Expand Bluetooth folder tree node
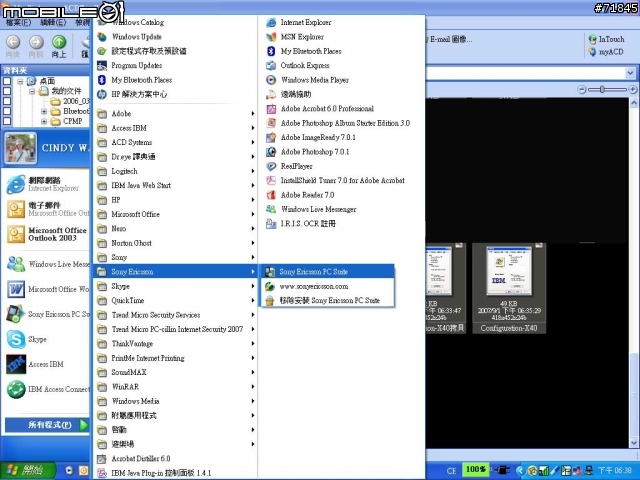This screenshot has height=480, width=640. [44, 111]
